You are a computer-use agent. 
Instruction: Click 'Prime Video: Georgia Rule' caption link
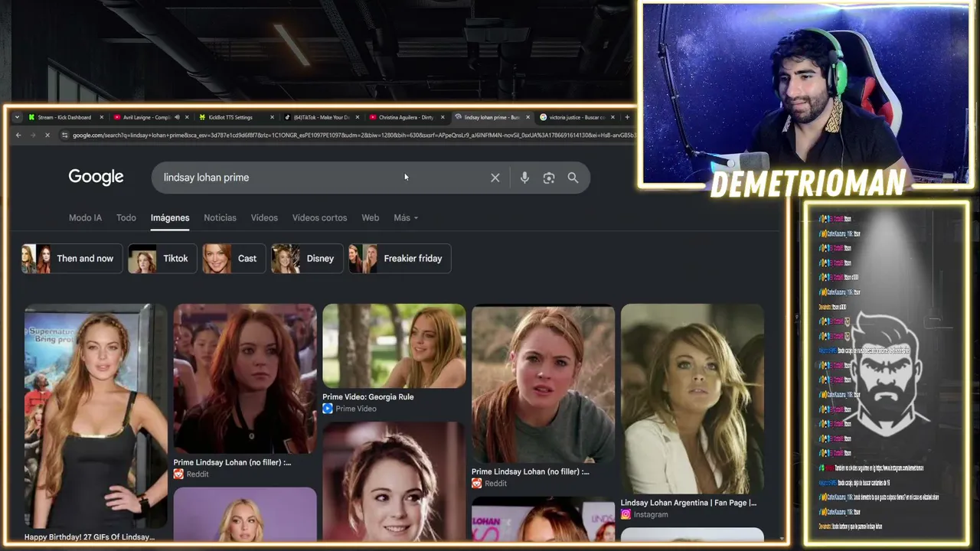coord(368,397)
